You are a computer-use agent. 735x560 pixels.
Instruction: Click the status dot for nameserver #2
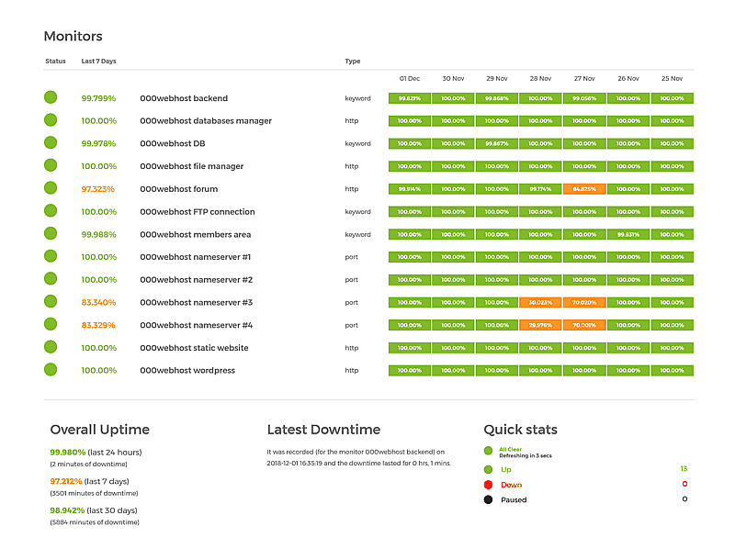(51, 278)
